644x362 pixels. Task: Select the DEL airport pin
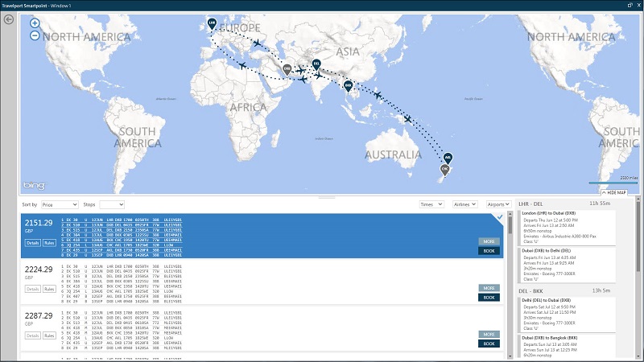[x=316, y=64]
